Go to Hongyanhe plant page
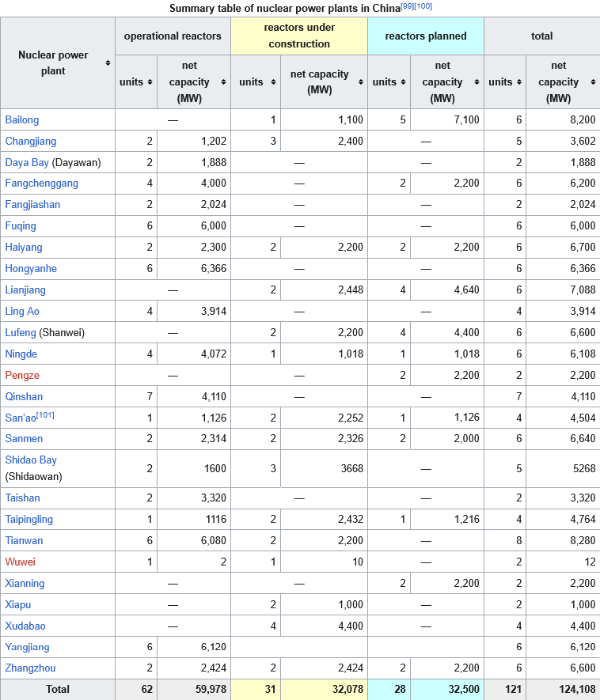 coord(31,268)
